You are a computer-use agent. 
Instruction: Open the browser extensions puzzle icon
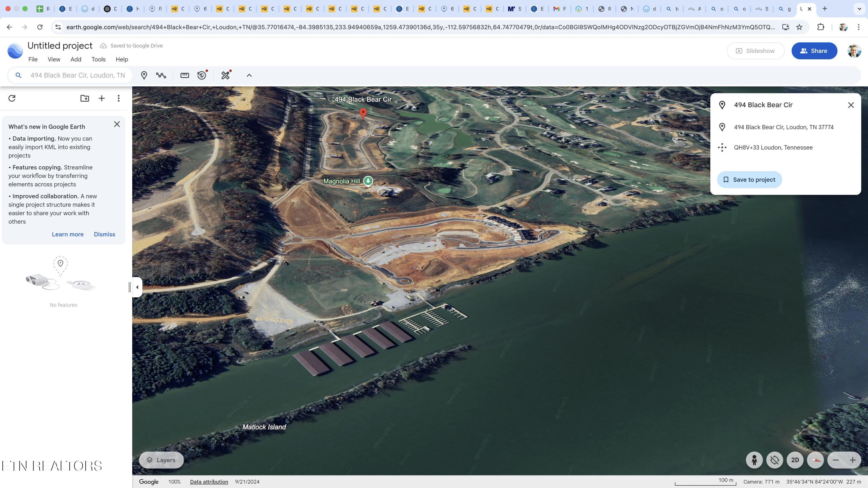(x=821, y=27)
